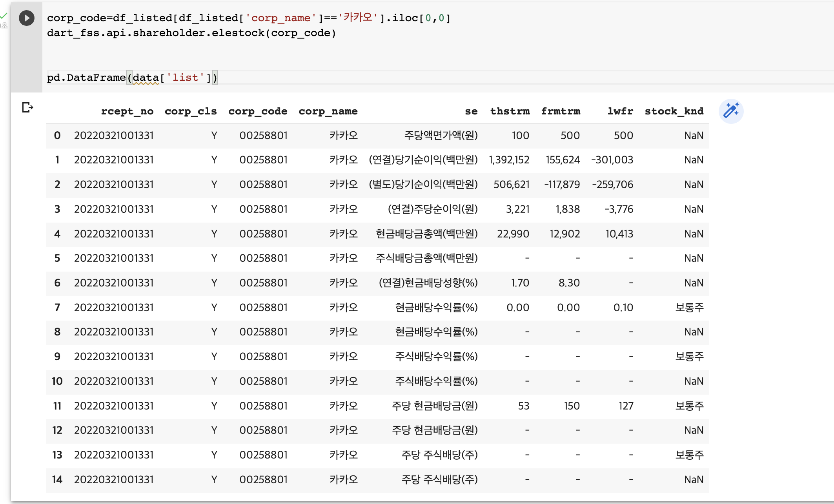Click the value 8.30 in row 6

click(569, 283)
